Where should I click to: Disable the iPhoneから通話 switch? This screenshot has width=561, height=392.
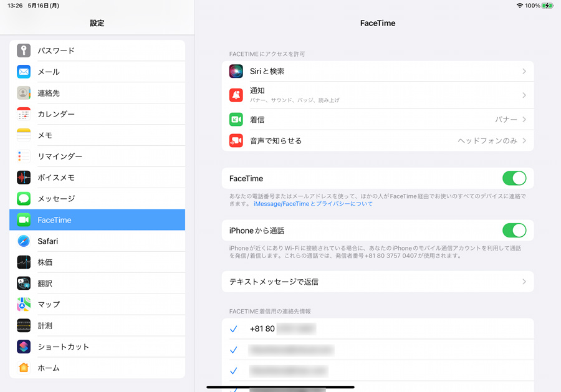pos(514,231)
